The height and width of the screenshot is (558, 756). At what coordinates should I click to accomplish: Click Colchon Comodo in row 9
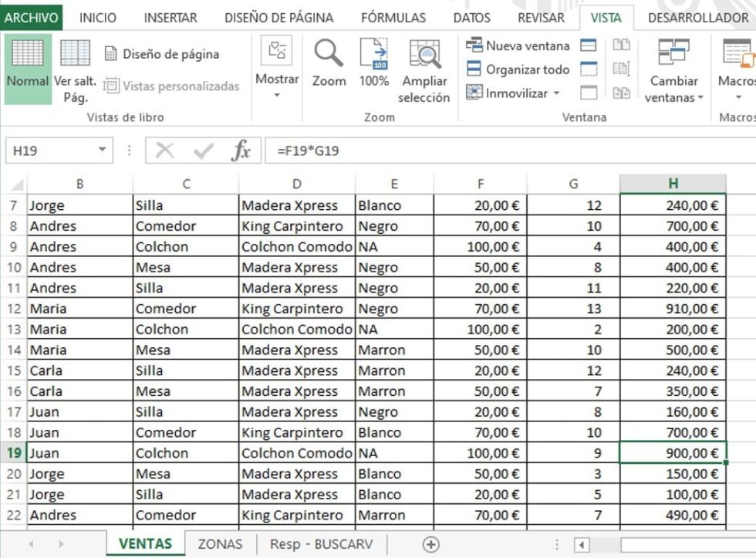coord(297,246)
